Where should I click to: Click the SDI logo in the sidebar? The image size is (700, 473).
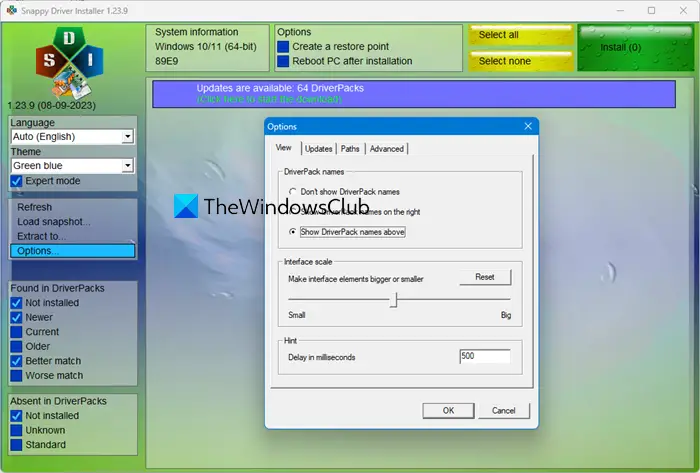(70, 62)
